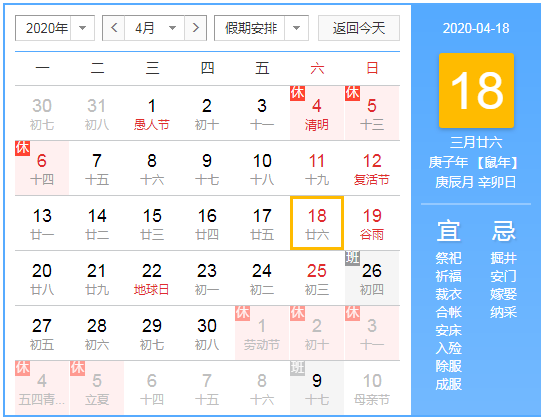Screen dimensions: 544x420
Task: Open the 4月 month dropdown
Action: 155,28
